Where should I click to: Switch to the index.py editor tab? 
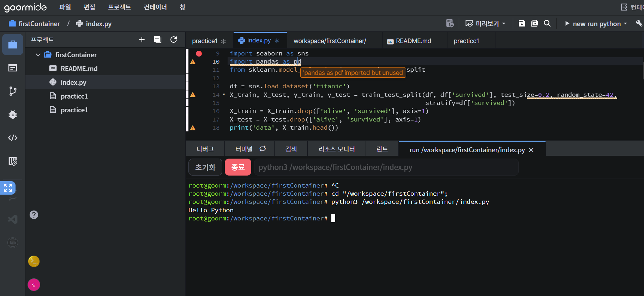tap(260, 40)
